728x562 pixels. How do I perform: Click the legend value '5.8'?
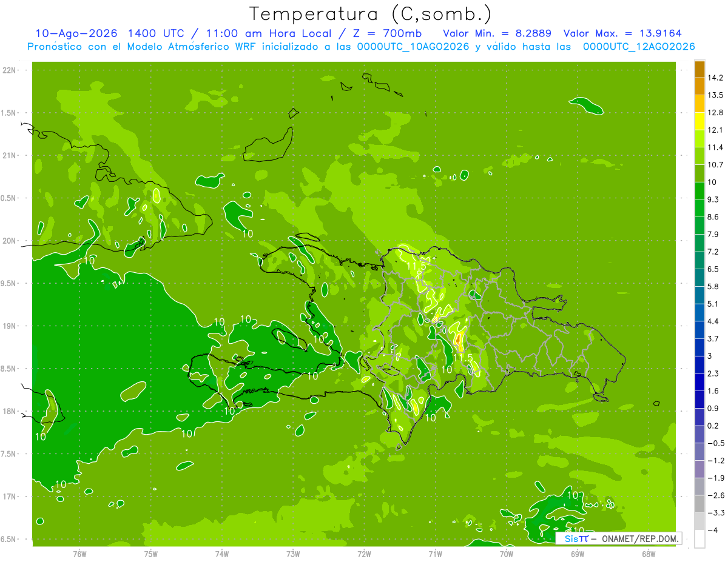click(x=713, y=286)
